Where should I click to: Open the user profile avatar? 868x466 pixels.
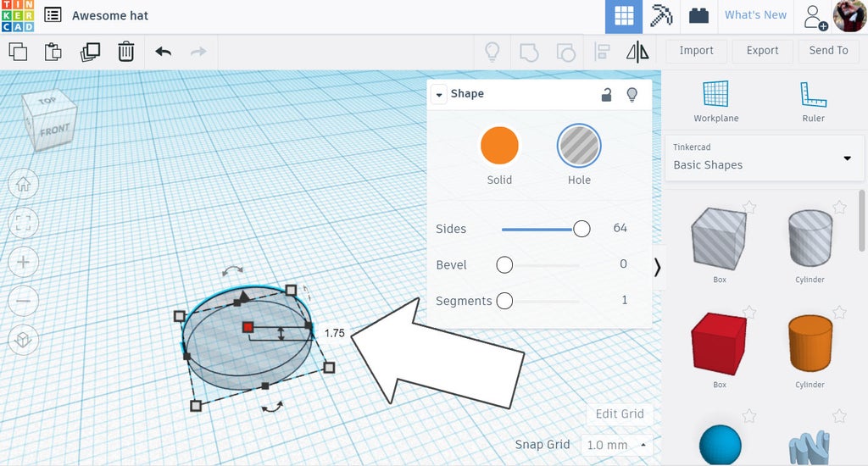pos(849,16)
